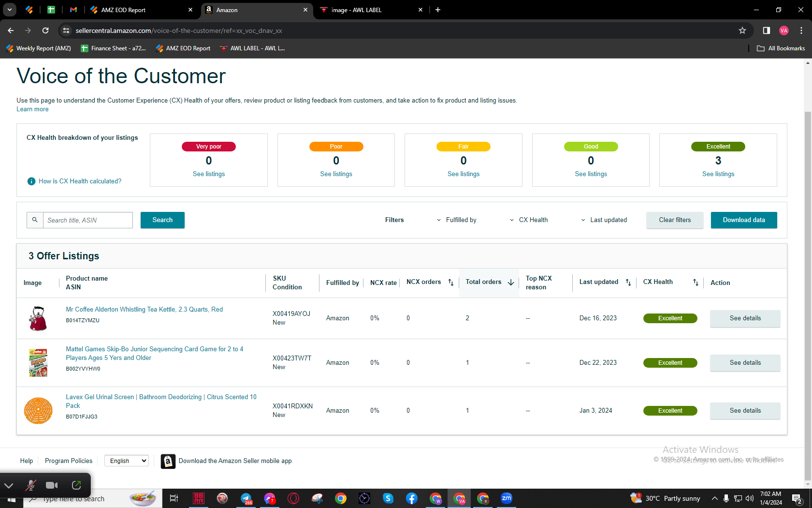Open Telegram from the taskbar

pos(246,498)
